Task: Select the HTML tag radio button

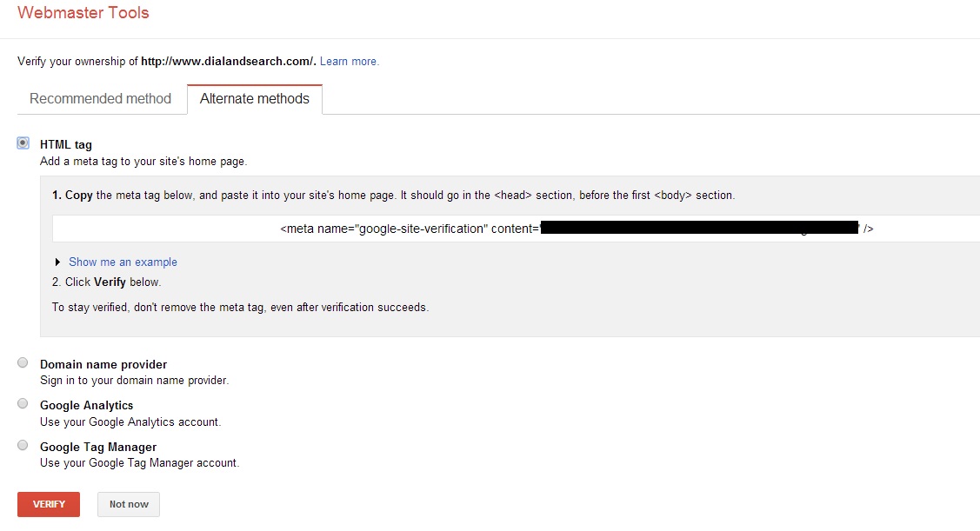Action: (23, 143)
